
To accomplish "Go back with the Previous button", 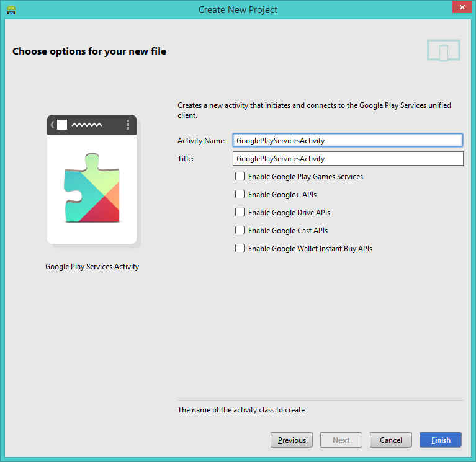I will [292, 440].
